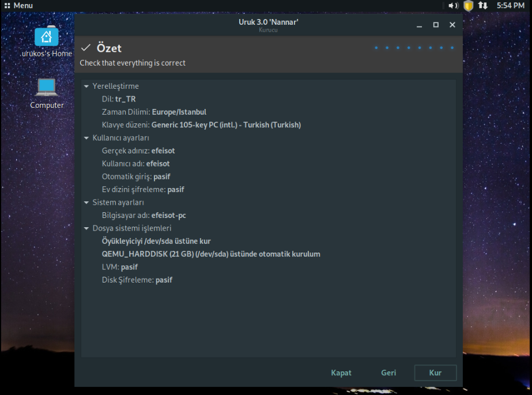Click the Kur install button

coord(435,373)
